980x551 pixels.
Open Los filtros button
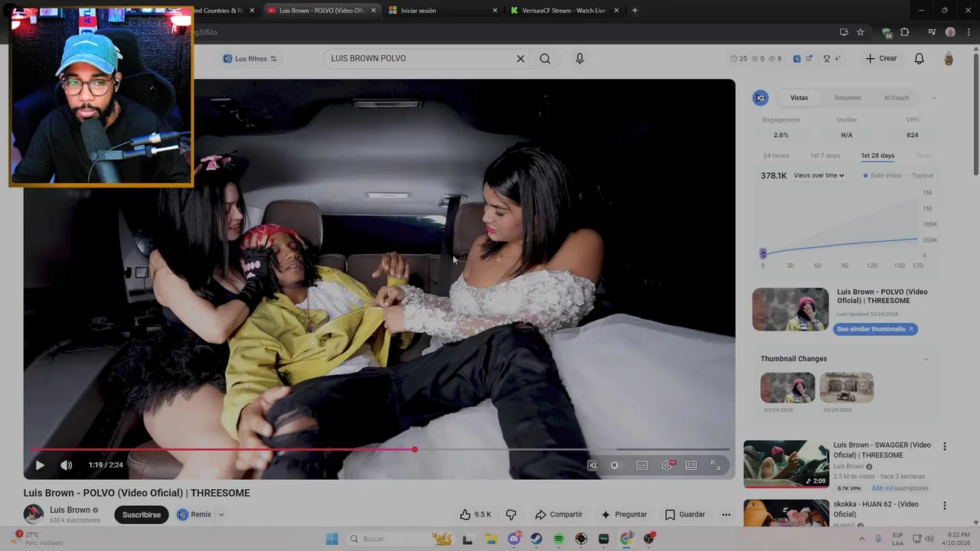point(250,59)
